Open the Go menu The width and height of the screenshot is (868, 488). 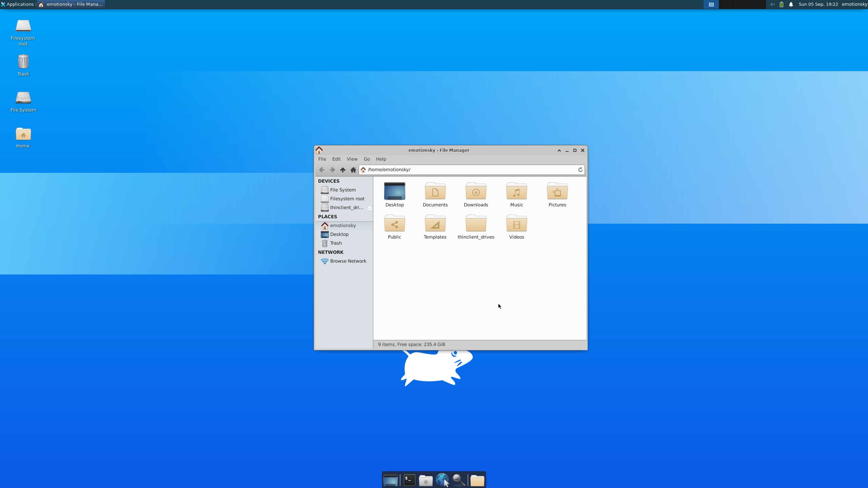366,159
